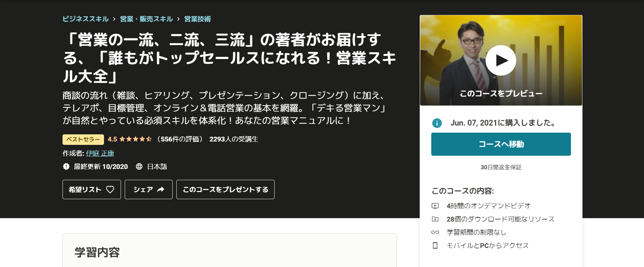Click the downloadable resources folder icon
Image resolution: width=644 pixels, height=267 pixels.
[435, 219]
